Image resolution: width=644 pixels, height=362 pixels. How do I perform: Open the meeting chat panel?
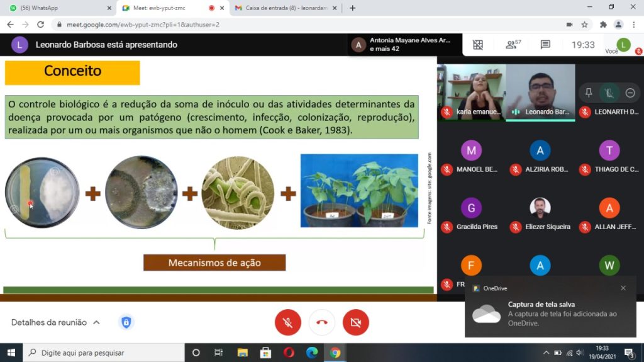point(545,45)
